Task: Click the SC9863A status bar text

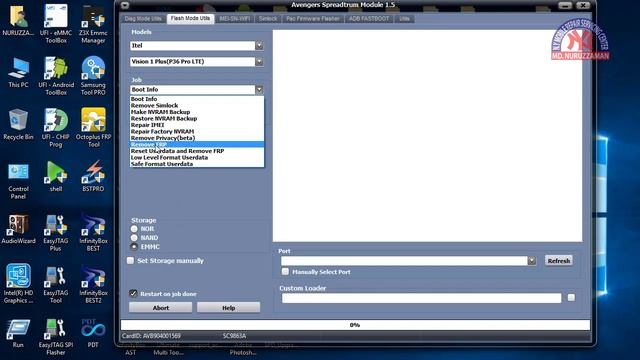Action: pyautogui.click(x=234, y=336)
